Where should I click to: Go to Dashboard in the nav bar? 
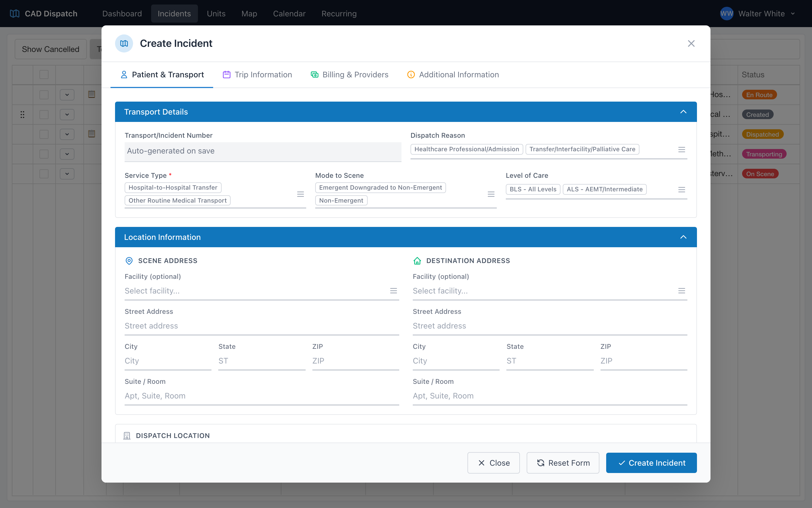122,14
